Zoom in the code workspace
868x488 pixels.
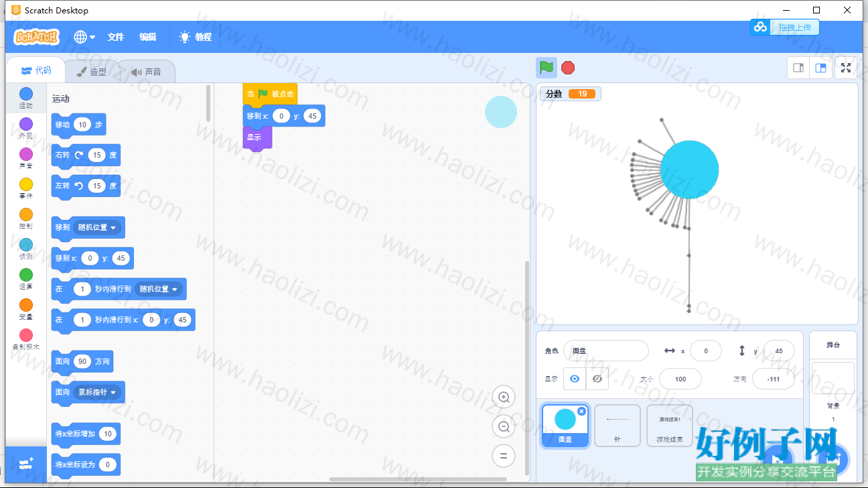504,397
